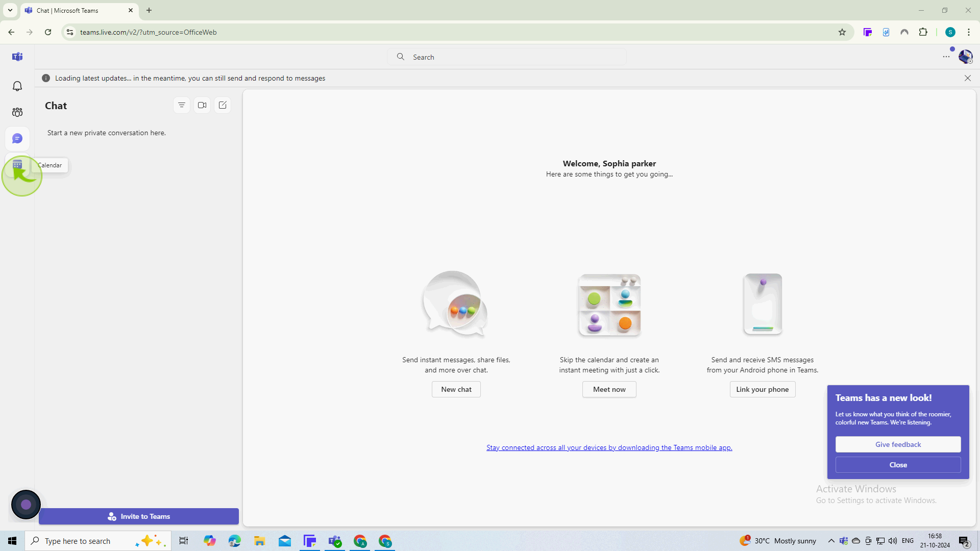This screenshot has width=980, height=551.
Task: Click the Link your phone button
Action: tap(763, 389)
